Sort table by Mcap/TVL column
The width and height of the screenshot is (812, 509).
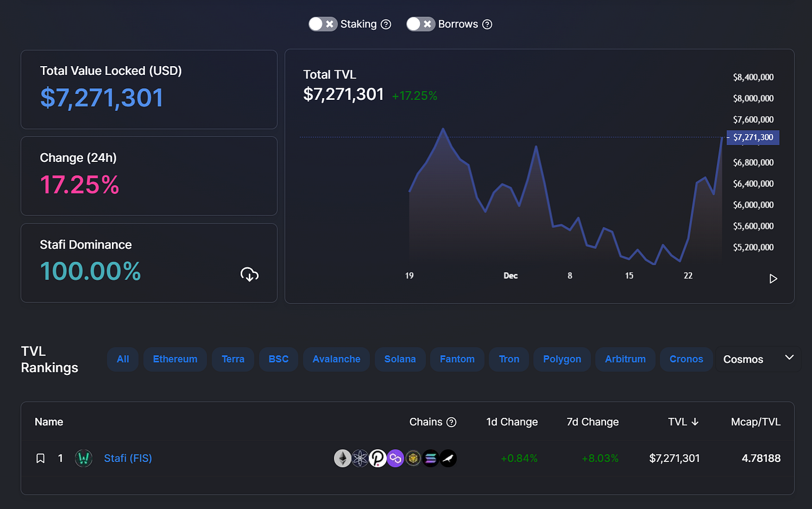point(756,422)
